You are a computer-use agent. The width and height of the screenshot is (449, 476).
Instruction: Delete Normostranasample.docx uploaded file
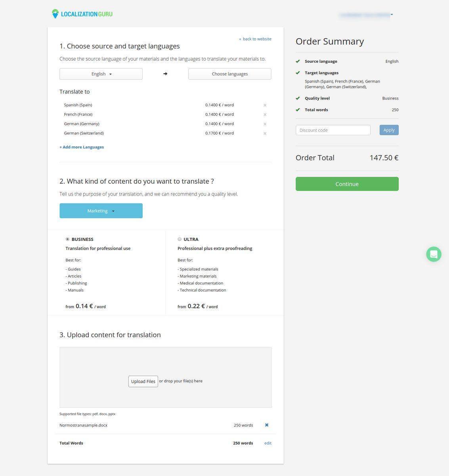[267, 425]
